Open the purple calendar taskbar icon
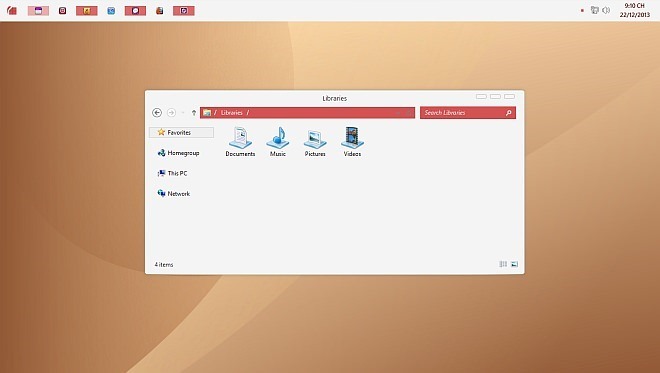Screen dimensions: 660x373 (38, 11)
